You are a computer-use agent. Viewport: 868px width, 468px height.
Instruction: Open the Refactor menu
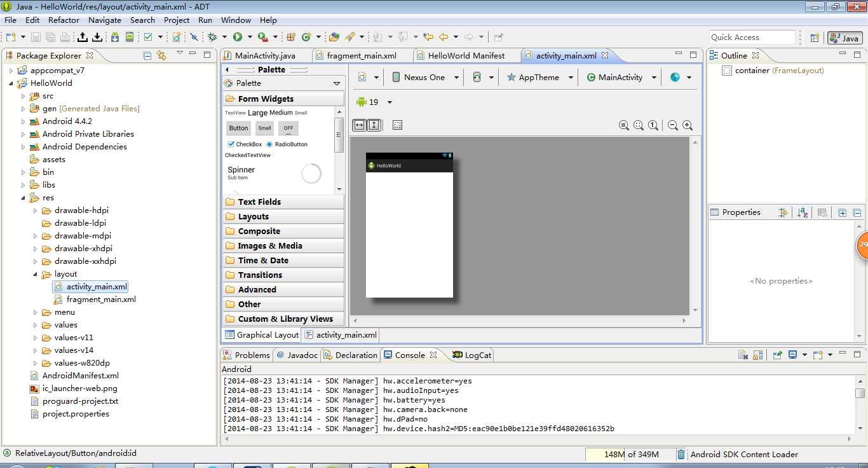point(64,20)
